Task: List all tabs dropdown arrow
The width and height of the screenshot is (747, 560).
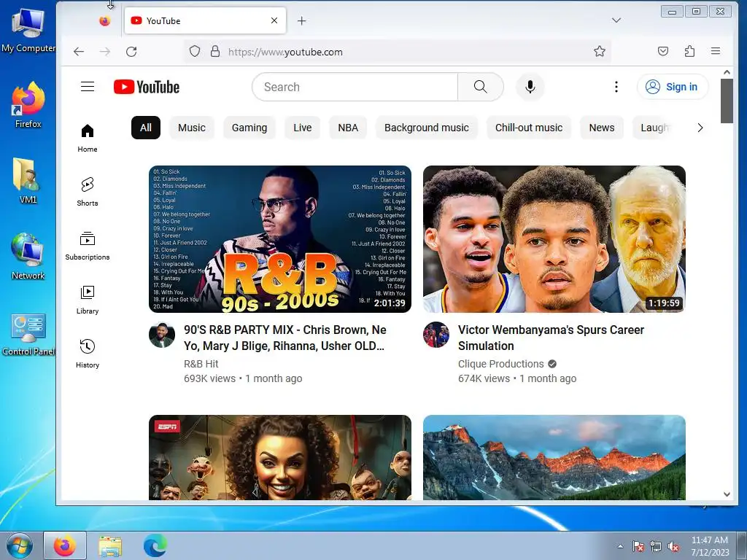Action: pyautogui.click(x=616, y=20)
